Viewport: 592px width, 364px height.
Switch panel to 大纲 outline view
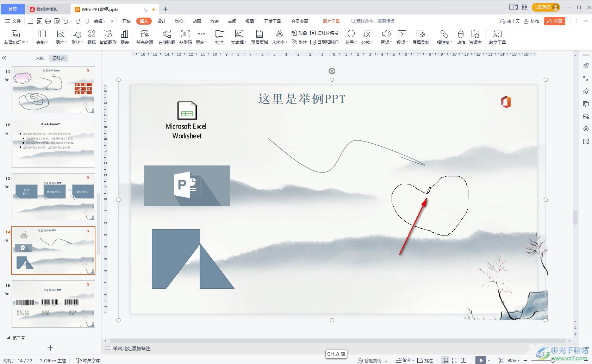pos(40,58)
